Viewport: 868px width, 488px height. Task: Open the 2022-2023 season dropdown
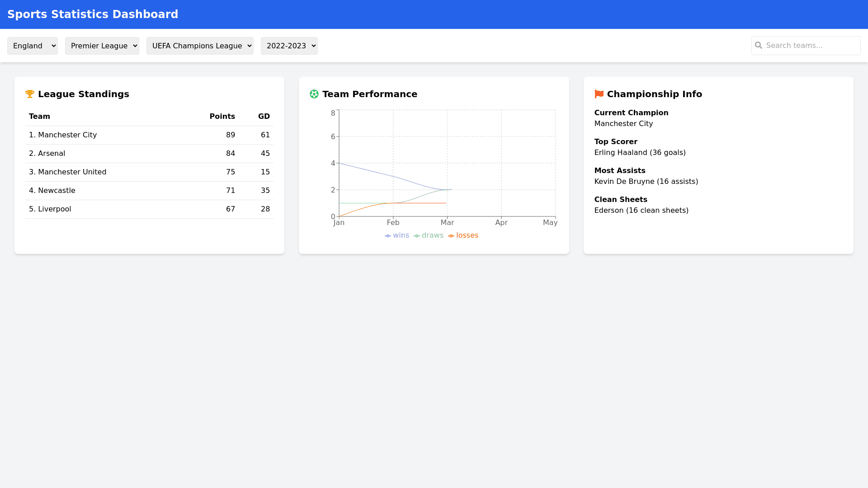[x=289, y=46]
